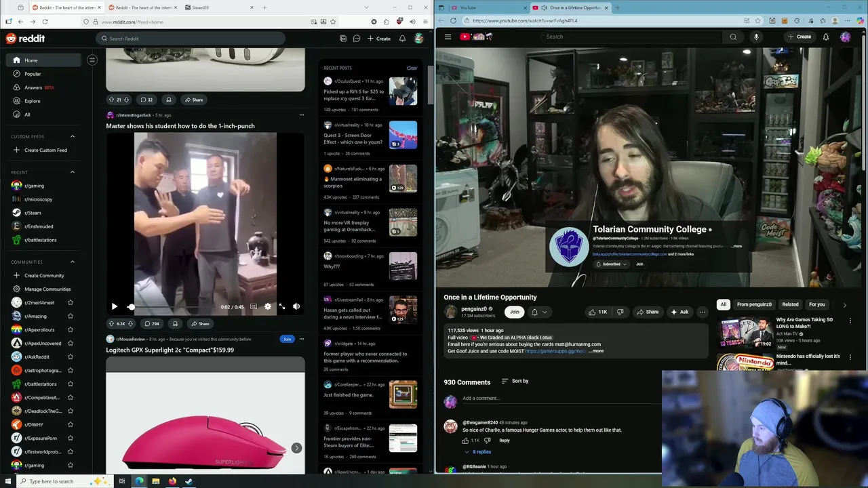Open video settings gear on Reddit player
Viewport: 868px width, 488px height.
268,307
